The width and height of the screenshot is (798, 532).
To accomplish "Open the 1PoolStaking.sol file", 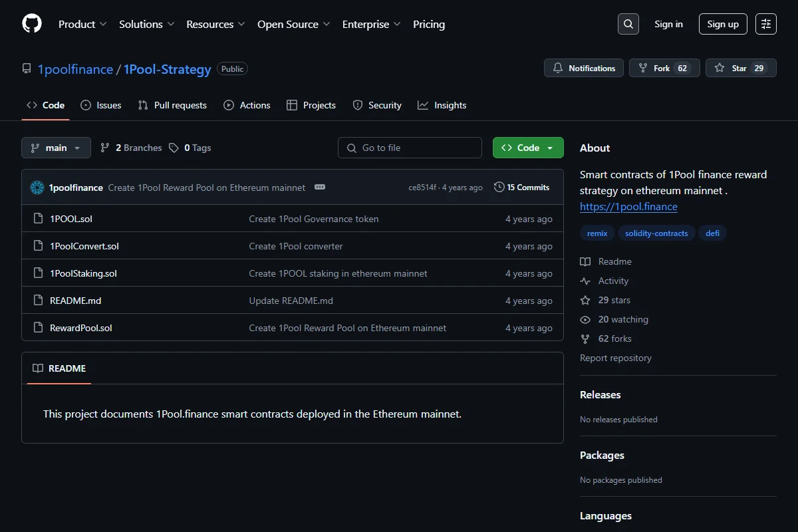I will coord(83,273).
